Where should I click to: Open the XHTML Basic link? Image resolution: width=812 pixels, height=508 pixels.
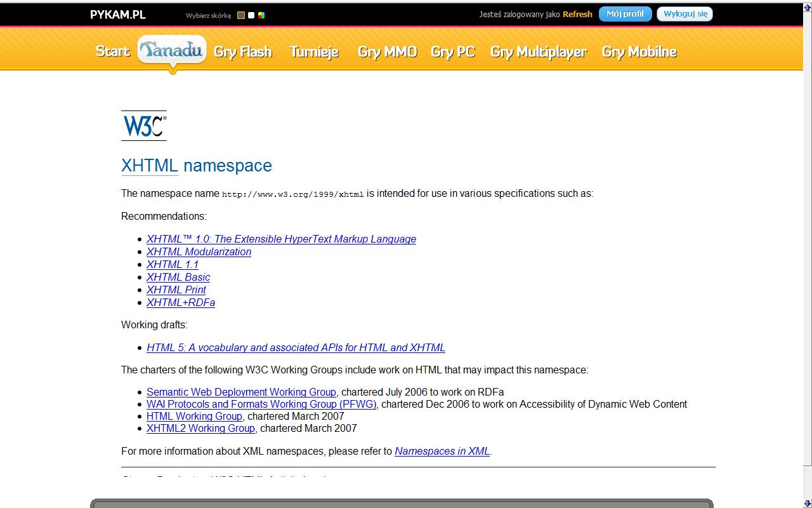tap(178, 277)
